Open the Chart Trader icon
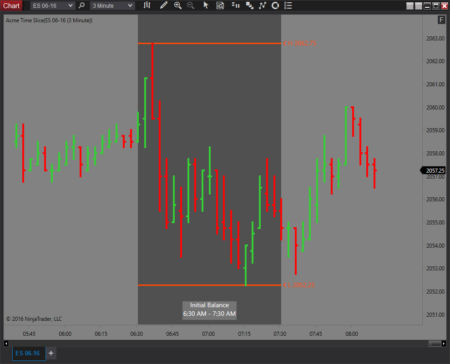The width and height of the screenshot is (450, 364). tap(220, 5)
